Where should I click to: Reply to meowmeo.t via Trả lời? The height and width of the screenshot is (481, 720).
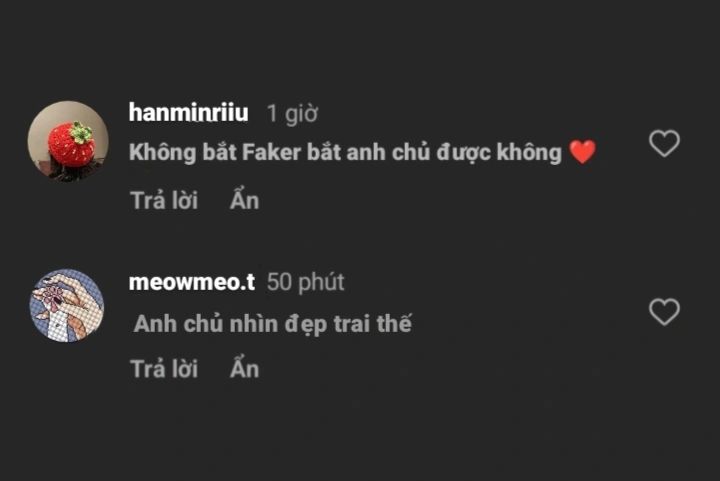click(x=164, y=369)
